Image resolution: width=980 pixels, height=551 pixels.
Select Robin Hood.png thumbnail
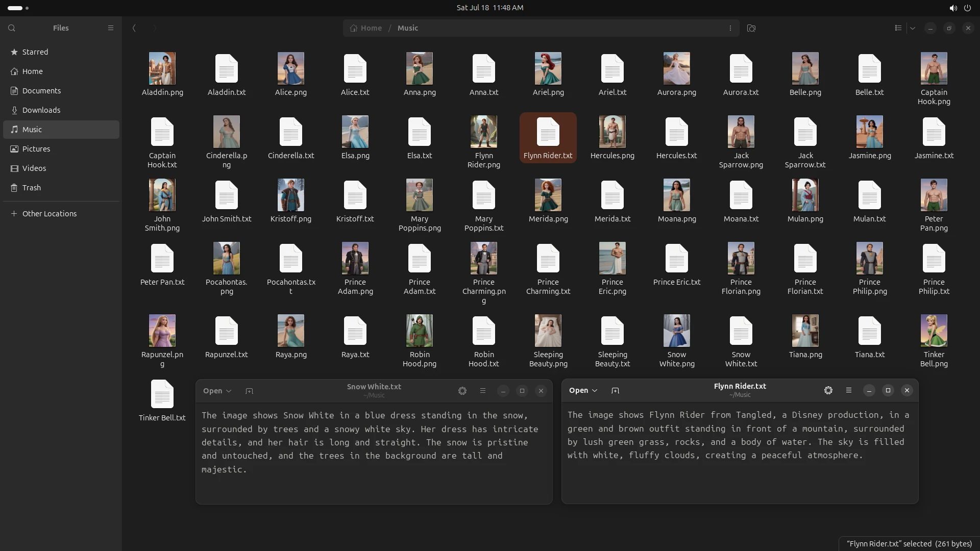click(x=420, y=331)
